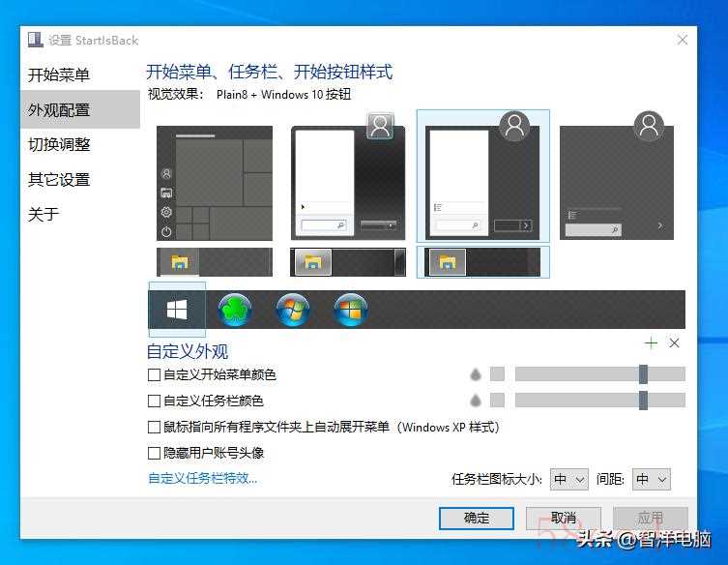Check 隐藏用户账号头像 option
728x565 pixels.
[154, 453]
